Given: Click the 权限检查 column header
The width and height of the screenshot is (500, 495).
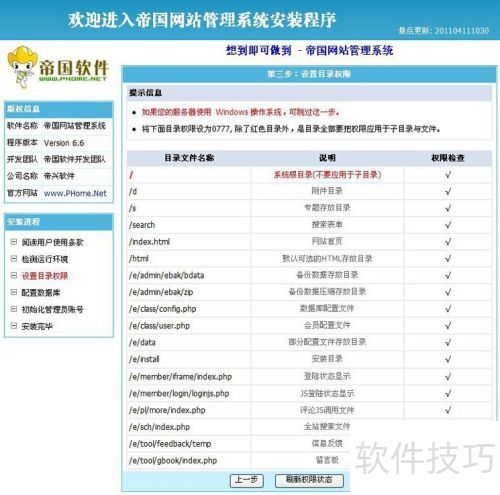Looking at the screenshot, I should pyautogui.click(x=448, y=158).
